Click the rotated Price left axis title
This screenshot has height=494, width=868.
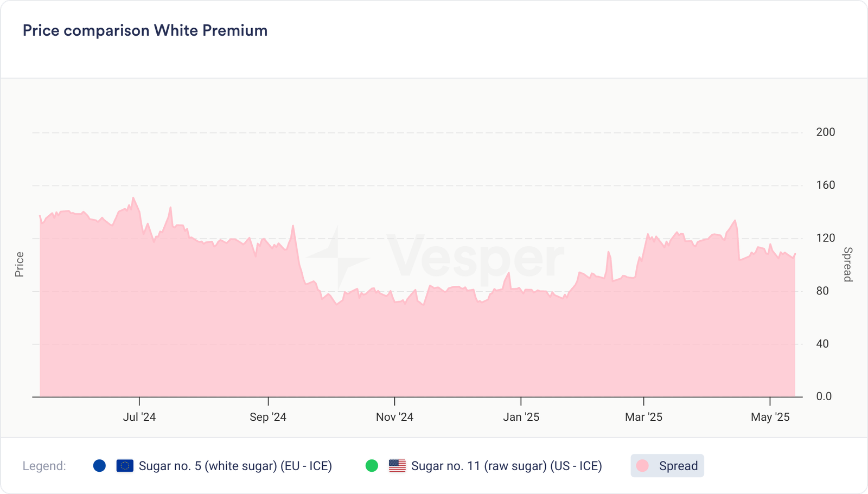coord(20,265)
